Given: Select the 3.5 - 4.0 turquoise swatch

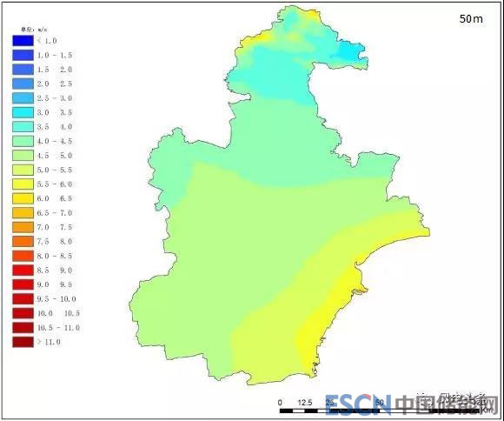Looking at the screenshot, I should click(23, 126).
